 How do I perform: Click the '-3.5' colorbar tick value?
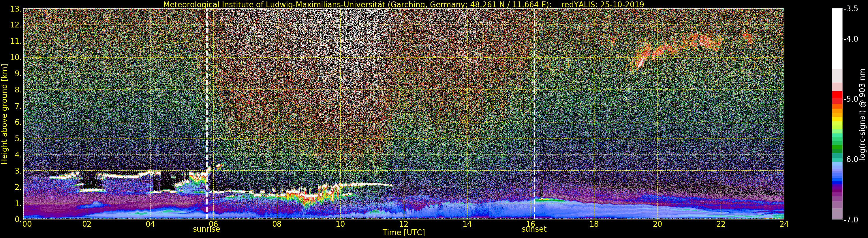851,9
